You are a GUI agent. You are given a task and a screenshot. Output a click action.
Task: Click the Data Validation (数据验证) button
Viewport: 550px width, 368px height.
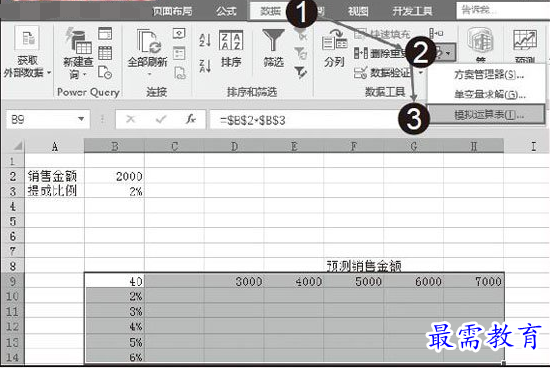click(x=382, y=73)
